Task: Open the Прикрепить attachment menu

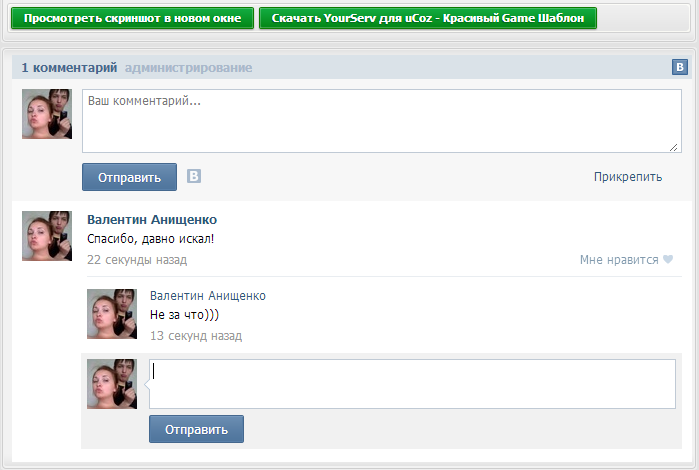Action: (628, 177)
